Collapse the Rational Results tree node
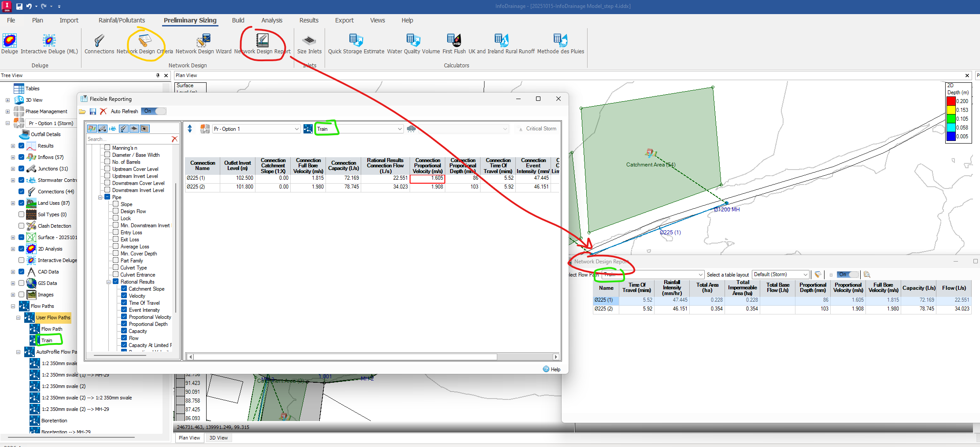Screen dimensions: 980x447 108,282
